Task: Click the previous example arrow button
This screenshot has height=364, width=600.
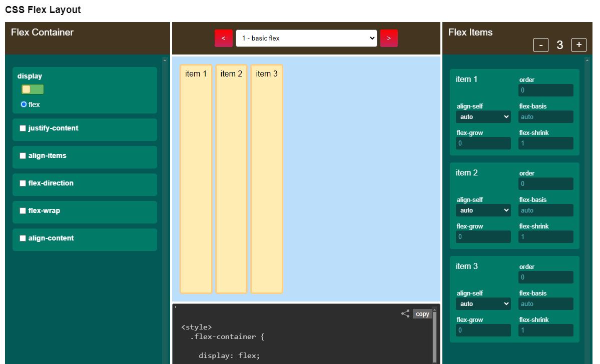Action: (x=224, y=38)
